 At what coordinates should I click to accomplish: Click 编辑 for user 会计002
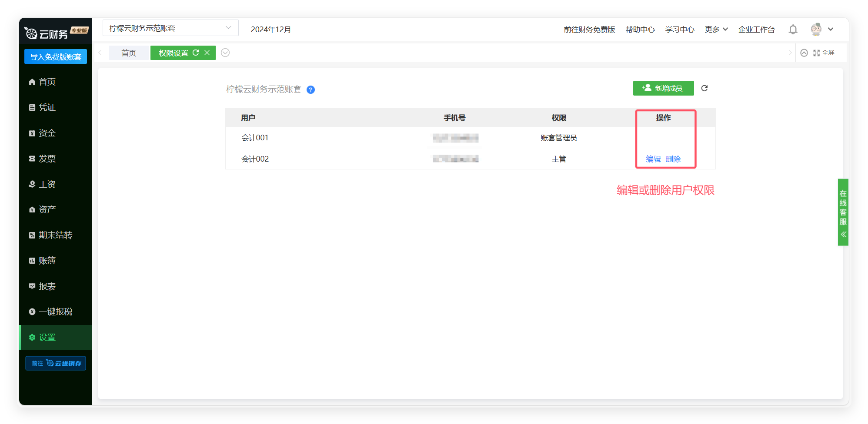coord(653,159)
